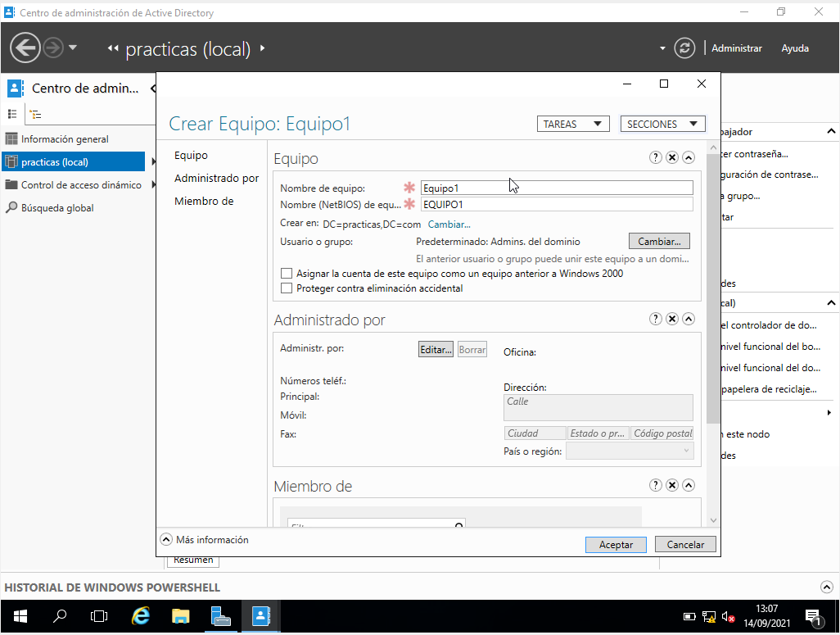
Task: Open Internet Explorer from taskbar
Action: pos(141,616)
